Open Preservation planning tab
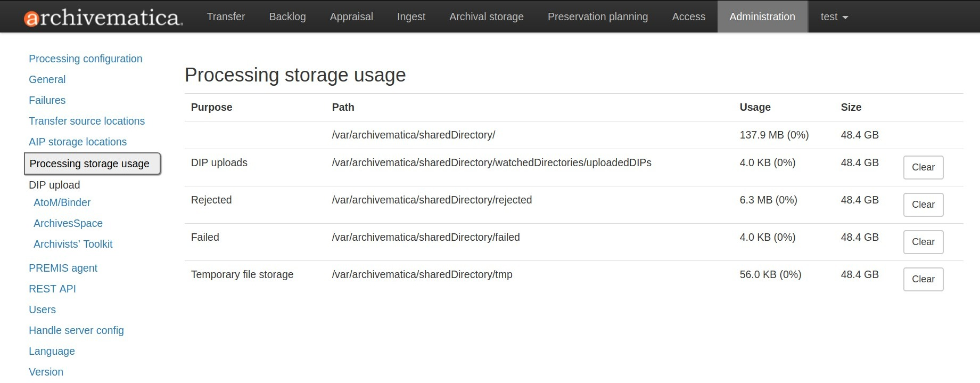 597,17
